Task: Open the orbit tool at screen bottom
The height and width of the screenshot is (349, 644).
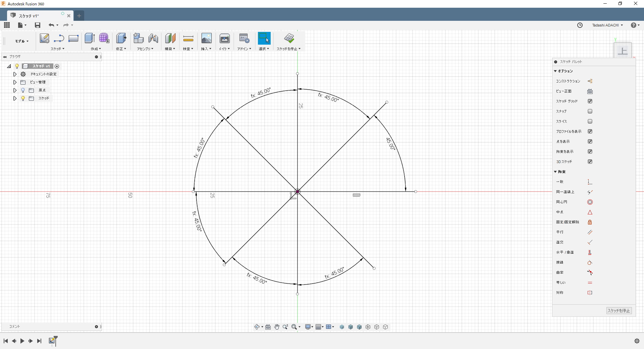Action: pos(258,327)
